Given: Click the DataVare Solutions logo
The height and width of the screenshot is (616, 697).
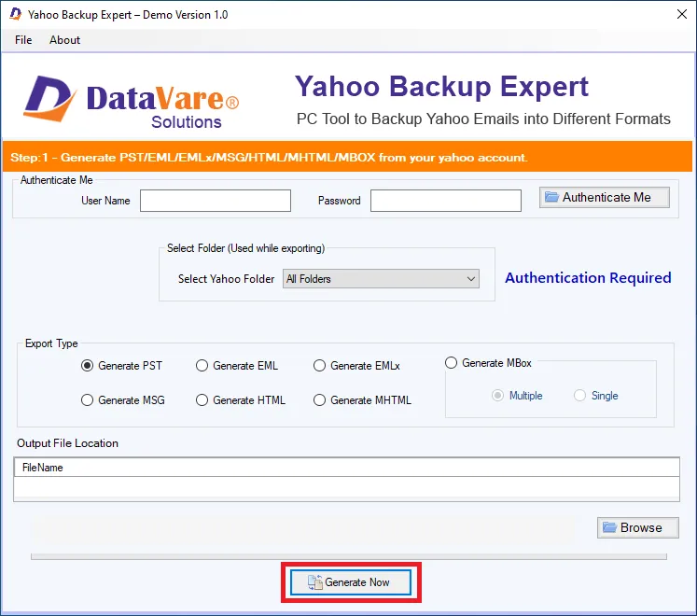Looking at the screenshot, I should [x=132, y=103].
